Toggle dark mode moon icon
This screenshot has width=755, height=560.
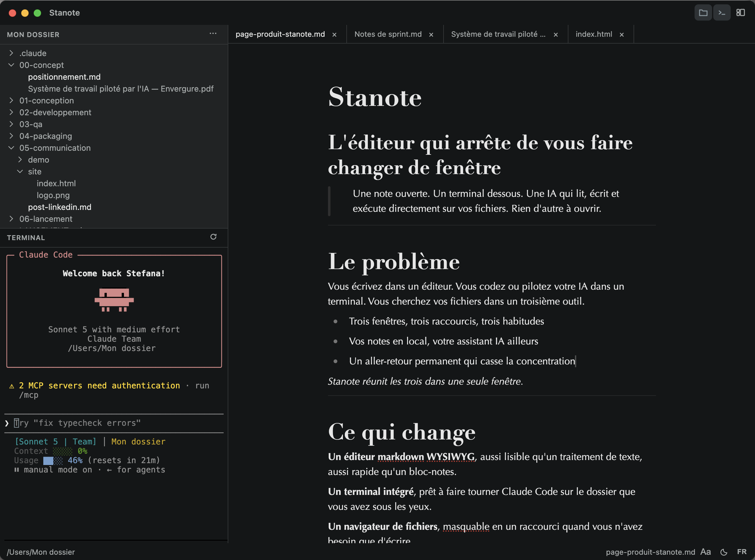coord(724,552)
